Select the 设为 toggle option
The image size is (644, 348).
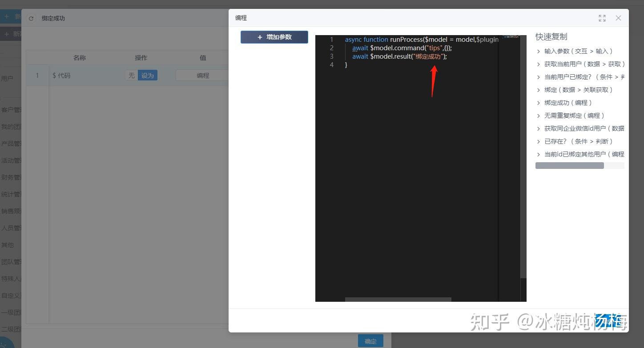(148, 76)
